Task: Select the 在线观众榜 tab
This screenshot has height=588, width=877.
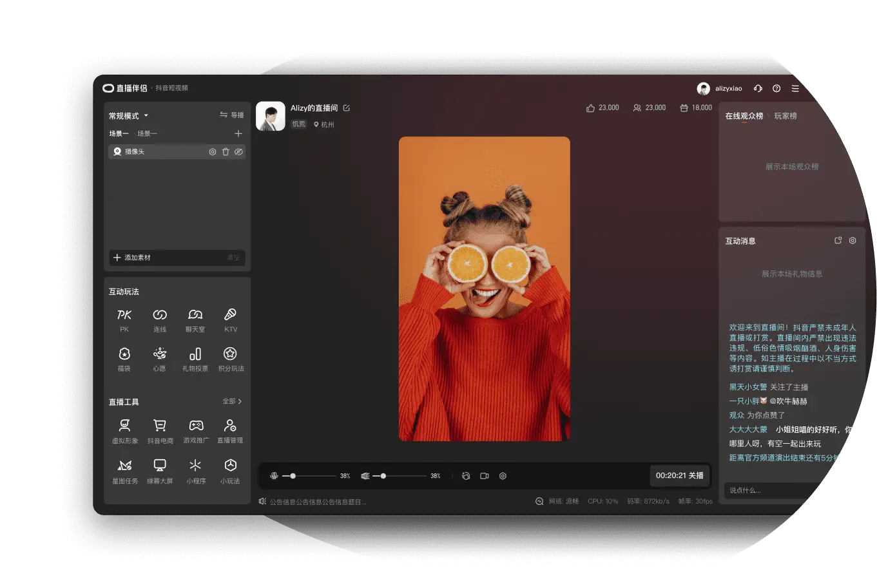Action: pos(744,116)
